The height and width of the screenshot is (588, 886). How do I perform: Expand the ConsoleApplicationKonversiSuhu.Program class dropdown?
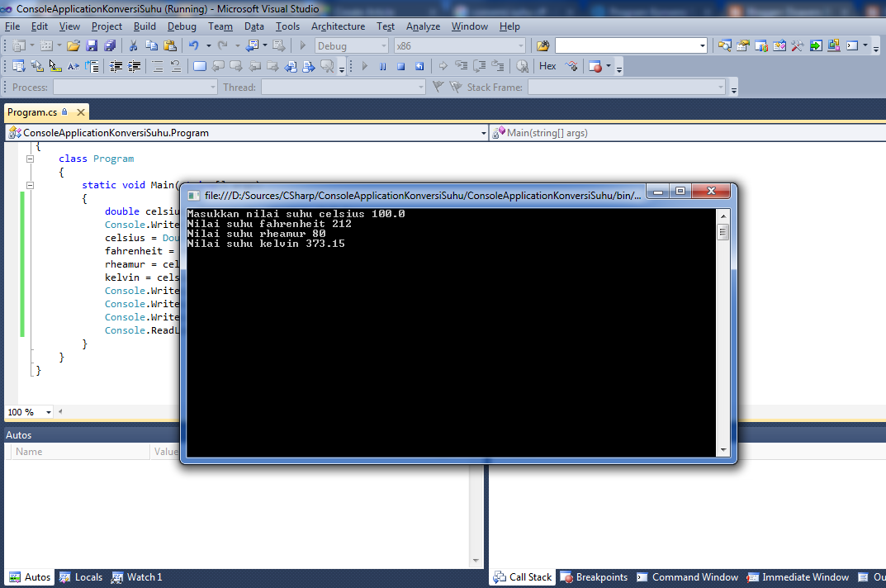coord(483,133)
